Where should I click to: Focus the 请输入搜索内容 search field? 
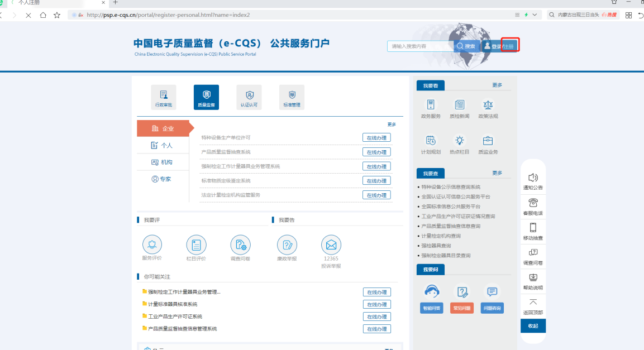[420, 46]
